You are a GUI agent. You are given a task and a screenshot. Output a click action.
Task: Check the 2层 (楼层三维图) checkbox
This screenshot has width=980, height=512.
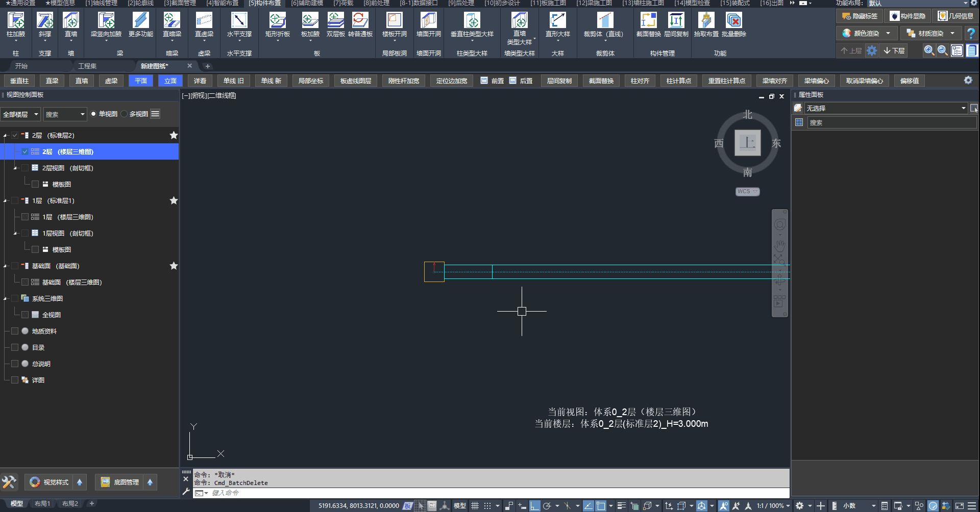click(x=25, y=151)
